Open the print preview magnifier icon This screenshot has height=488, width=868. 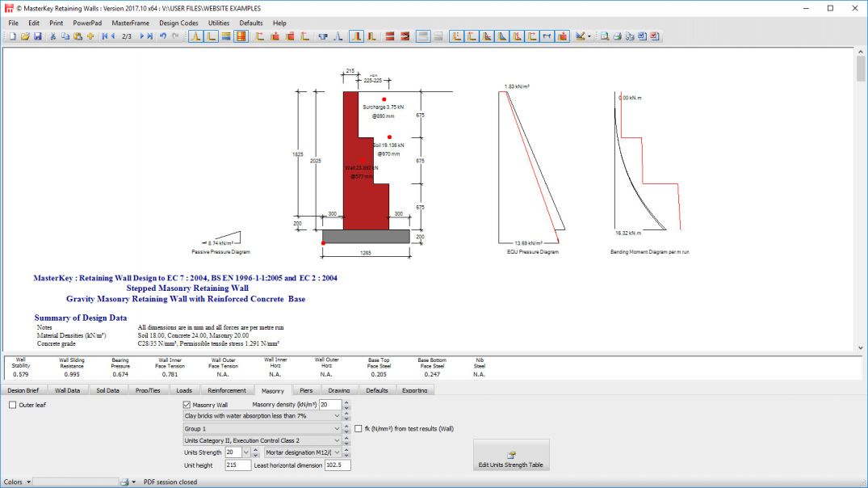tap(605, 36)
